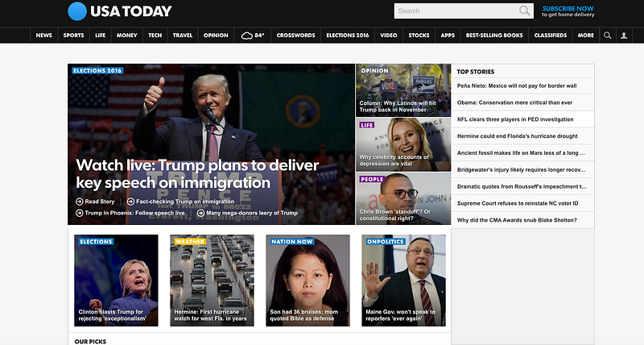Open the NEWS menu
The image size is (644, 345).
44,35
